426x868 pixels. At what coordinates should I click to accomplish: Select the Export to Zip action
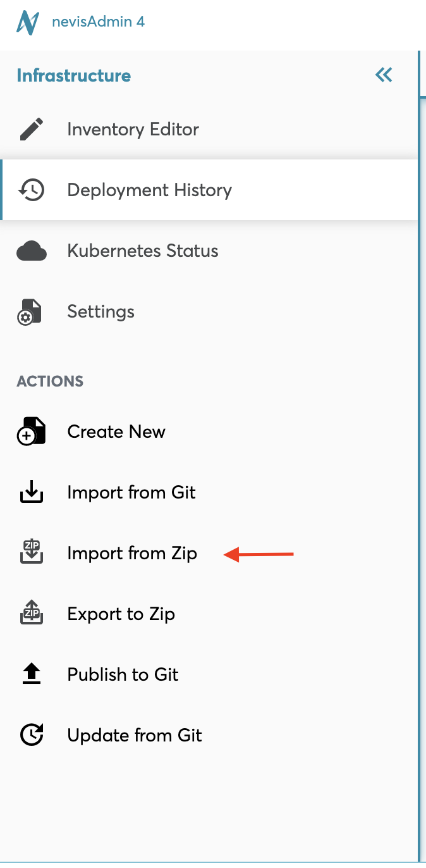[121, 614]
